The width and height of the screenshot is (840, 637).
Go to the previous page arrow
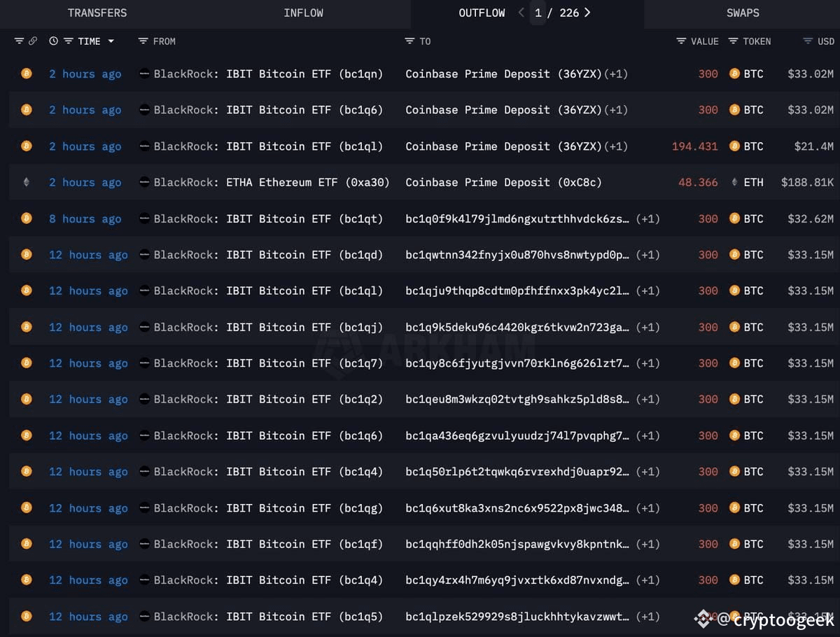[521, 13]
